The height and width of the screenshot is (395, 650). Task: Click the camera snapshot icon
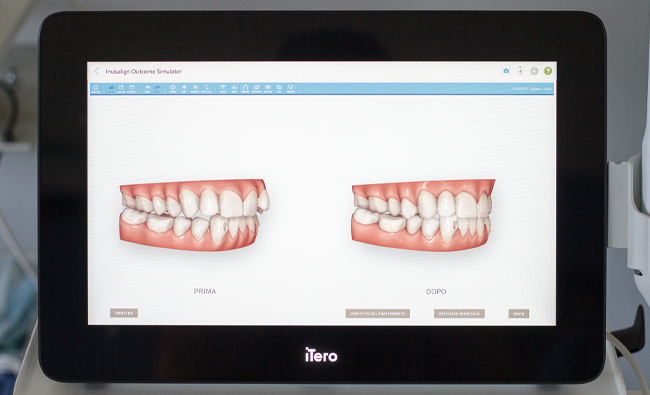click(506, 71)
